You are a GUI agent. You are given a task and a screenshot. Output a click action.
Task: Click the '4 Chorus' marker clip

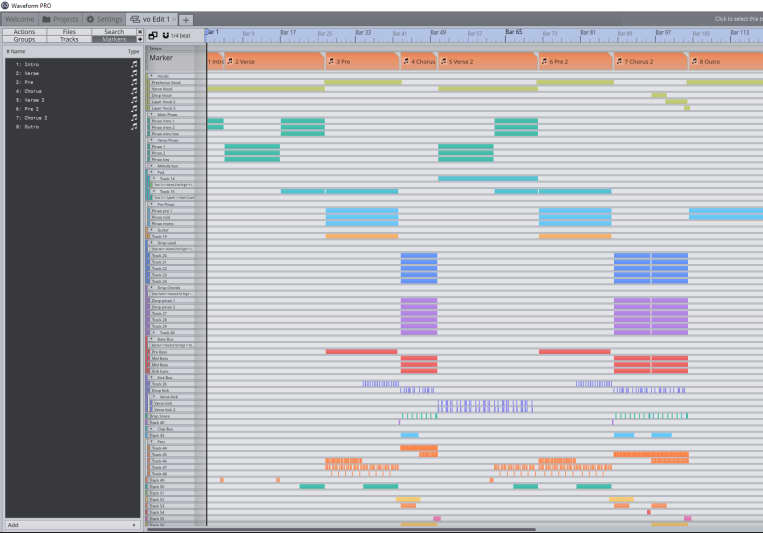[419, 61]
